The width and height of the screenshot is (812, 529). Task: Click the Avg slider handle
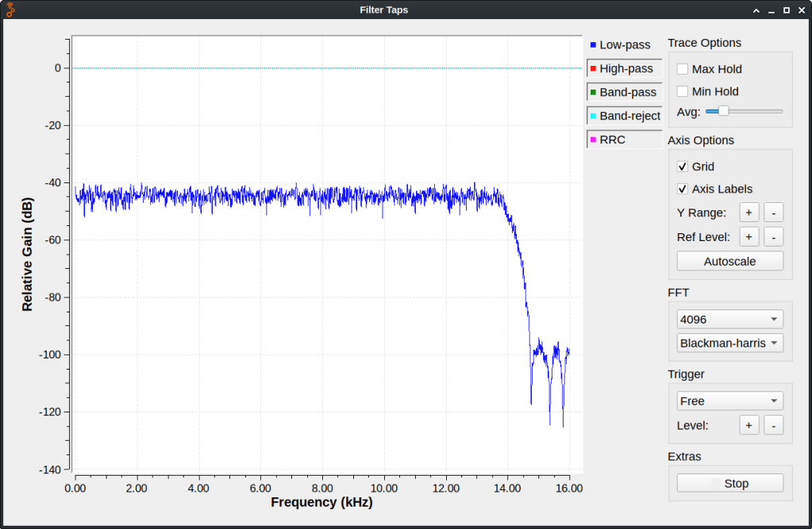pos(723,112)
